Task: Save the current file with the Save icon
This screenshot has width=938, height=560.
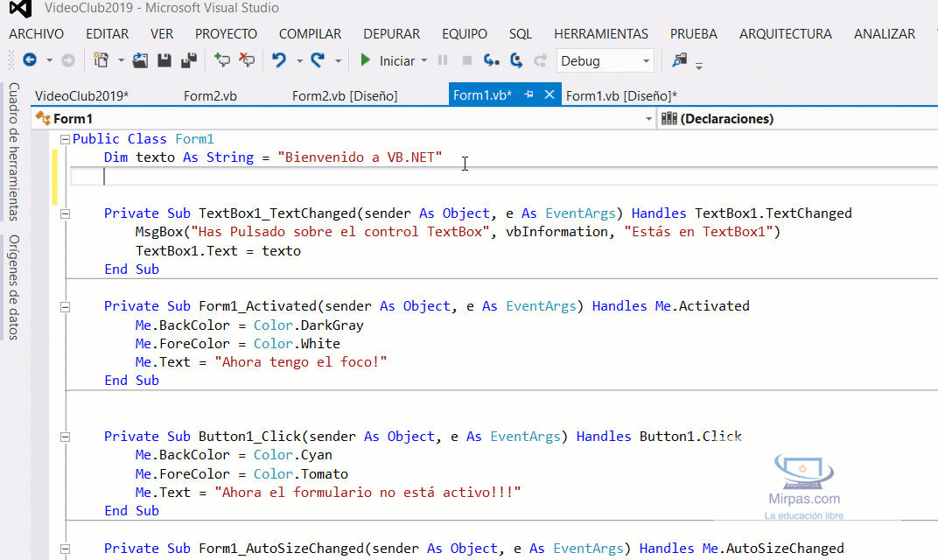Action: 164,60
